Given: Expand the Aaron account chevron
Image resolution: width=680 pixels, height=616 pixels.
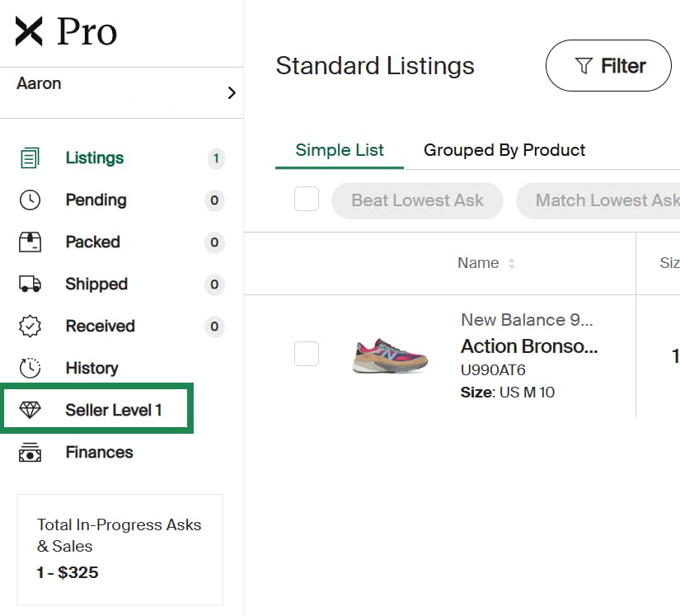Looking at the screenshot, I should [x=232, y=93].
